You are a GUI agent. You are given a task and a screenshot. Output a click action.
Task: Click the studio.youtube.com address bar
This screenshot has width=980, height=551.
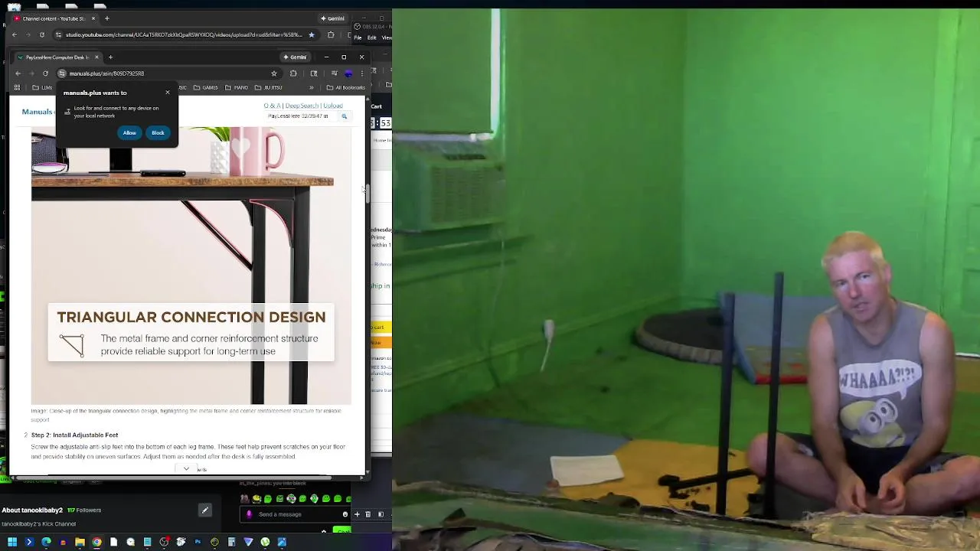pyautogui.click(x=184, y=34)
